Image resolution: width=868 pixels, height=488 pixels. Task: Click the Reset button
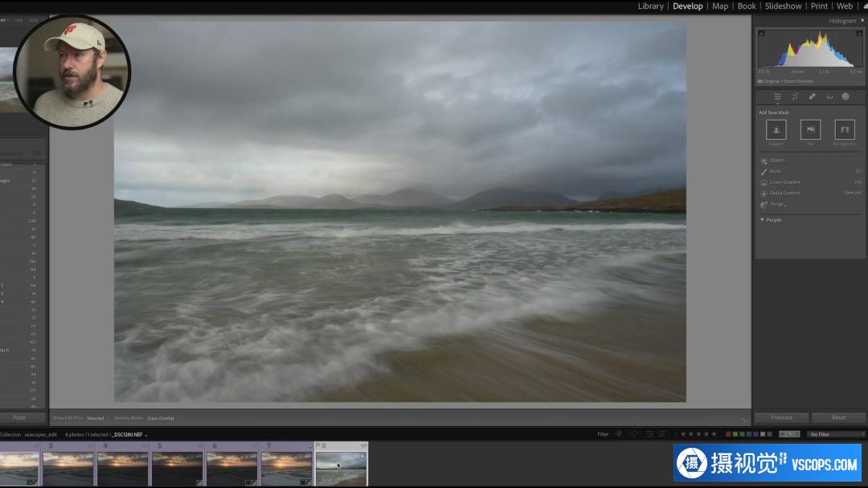click(x=838, y=417)
